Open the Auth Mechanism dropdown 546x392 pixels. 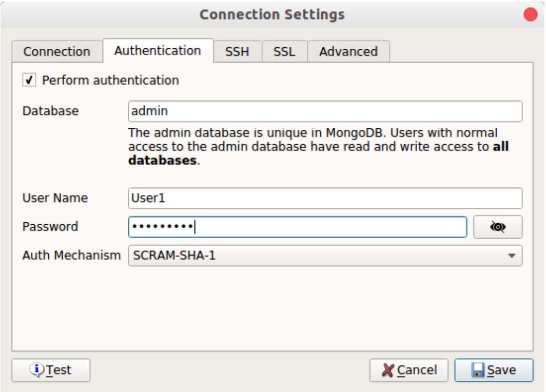(x=325, y=256)
